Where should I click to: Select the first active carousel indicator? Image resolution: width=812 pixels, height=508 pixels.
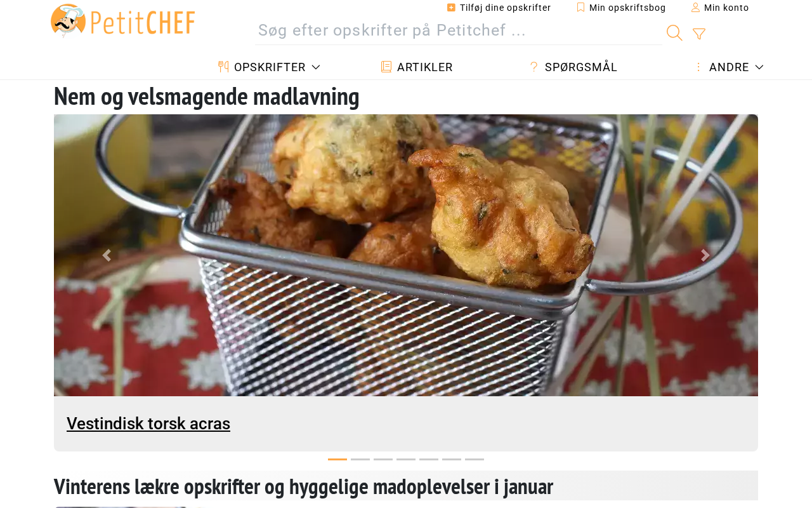[337, 459]
